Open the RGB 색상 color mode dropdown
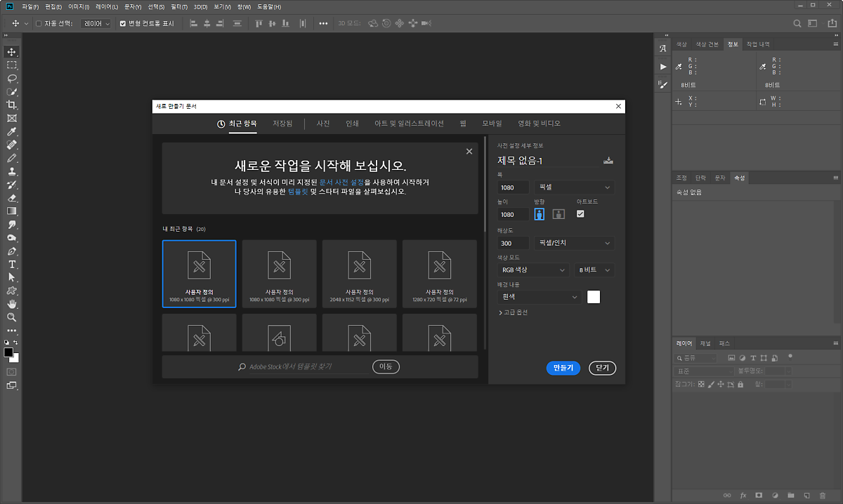 click(x=533, y=270)
